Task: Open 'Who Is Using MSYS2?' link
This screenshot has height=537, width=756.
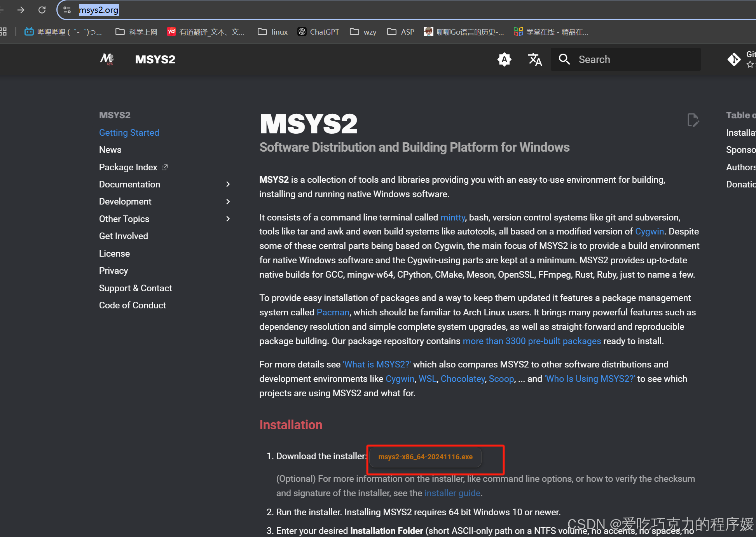Action: [590, 379]
